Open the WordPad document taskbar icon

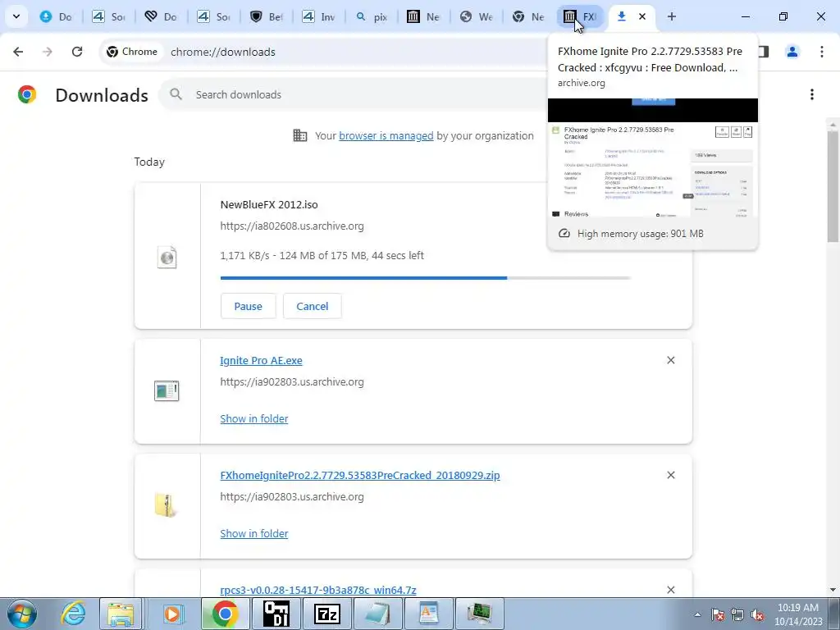[428, 614]
